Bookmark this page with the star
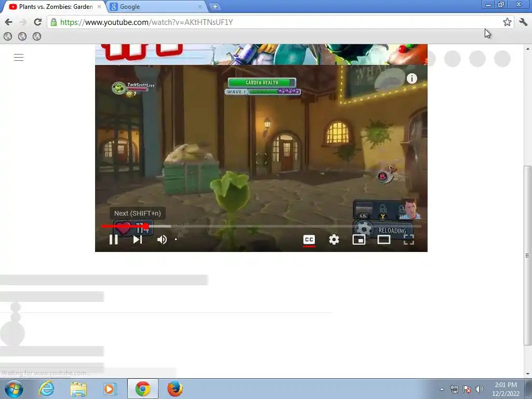 (x=507, y=22)
